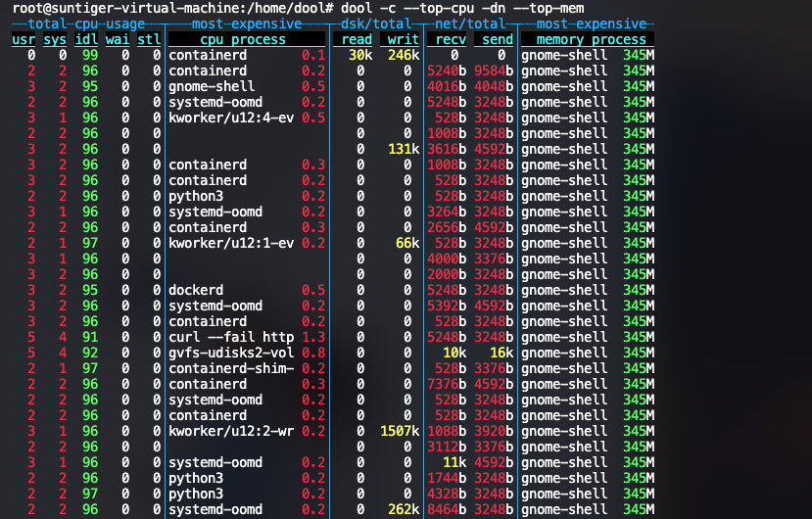Click the "1.3" cpu usage value
812x519 pixels.
[x=313, y=337]
